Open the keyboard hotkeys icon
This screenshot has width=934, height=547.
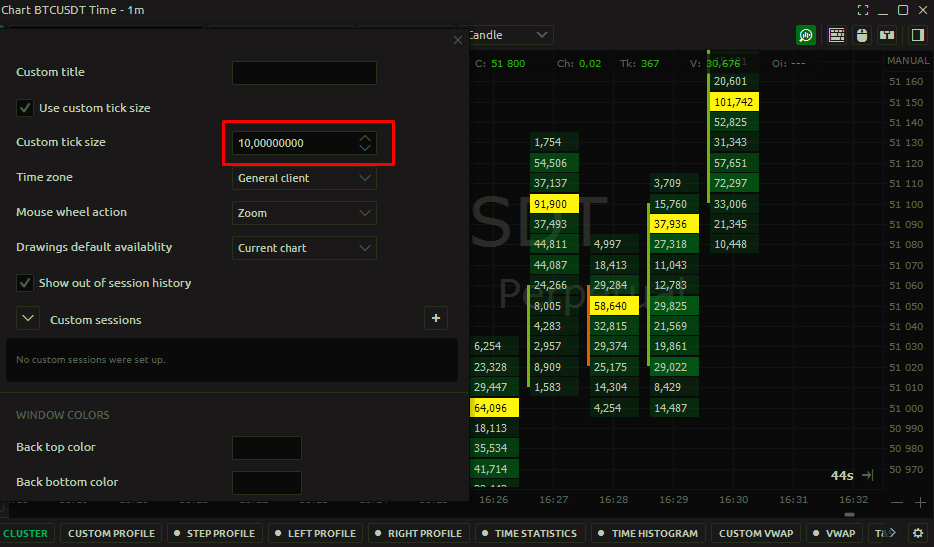837,35
